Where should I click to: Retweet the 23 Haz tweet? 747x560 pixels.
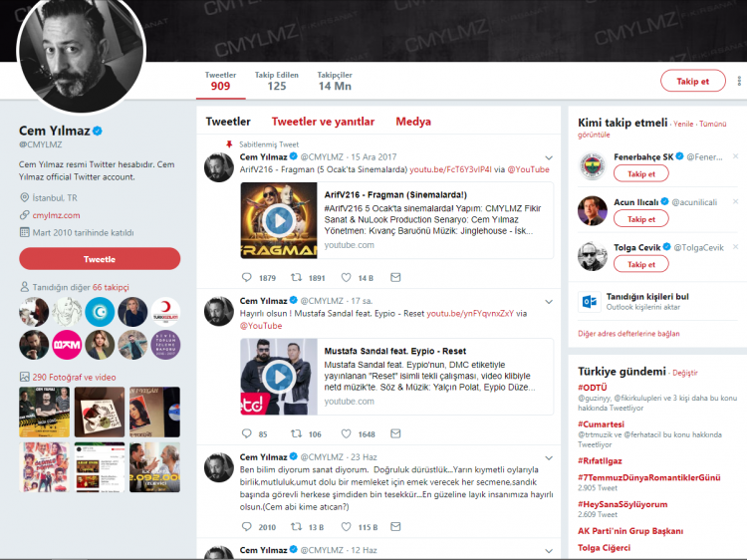pos(297,527)
